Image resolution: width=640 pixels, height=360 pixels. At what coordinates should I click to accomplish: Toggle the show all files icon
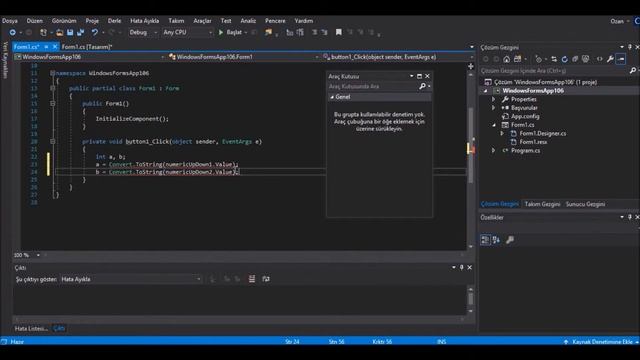586,59
